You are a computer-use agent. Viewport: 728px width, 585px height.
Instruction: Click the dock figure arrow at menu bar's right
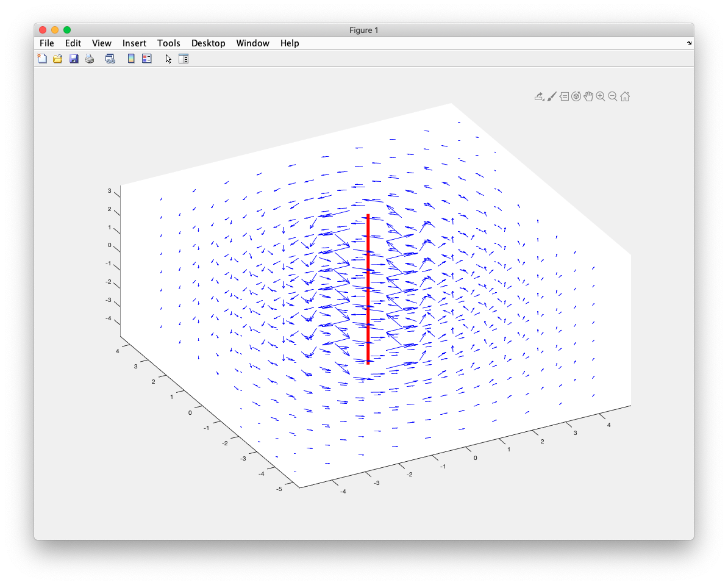point(689,43)
